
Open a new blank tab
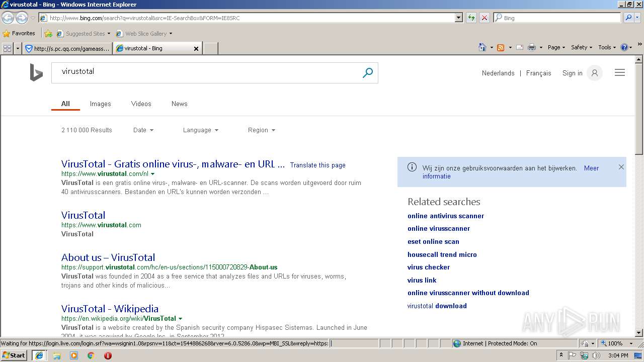pos(211,49)
